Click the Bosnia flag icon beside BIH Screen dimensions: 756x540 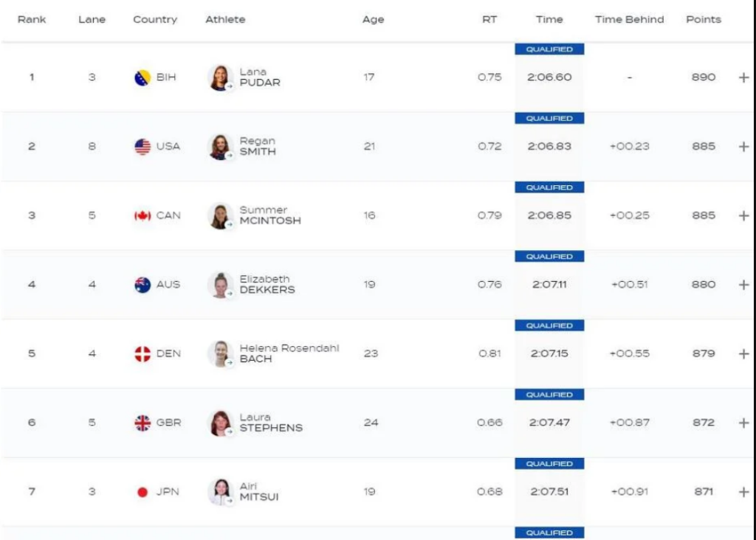pyautogui.click(x=142, y=77)
